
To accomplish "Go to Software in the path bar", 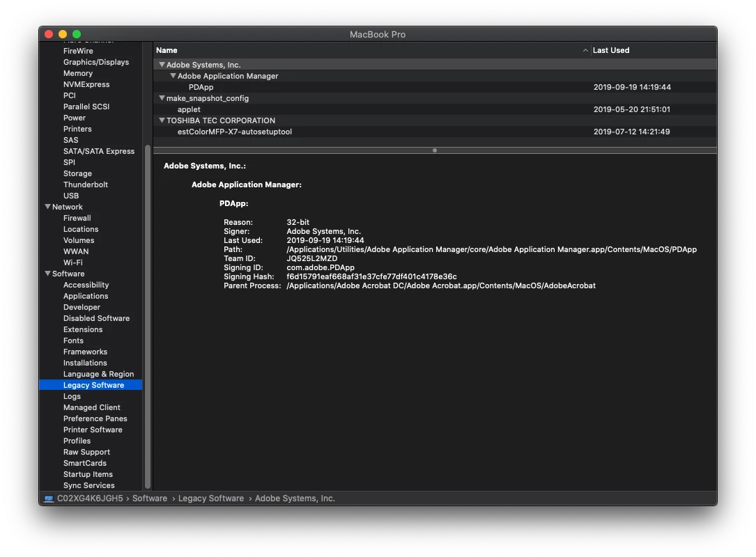I will tap(150, 499).
